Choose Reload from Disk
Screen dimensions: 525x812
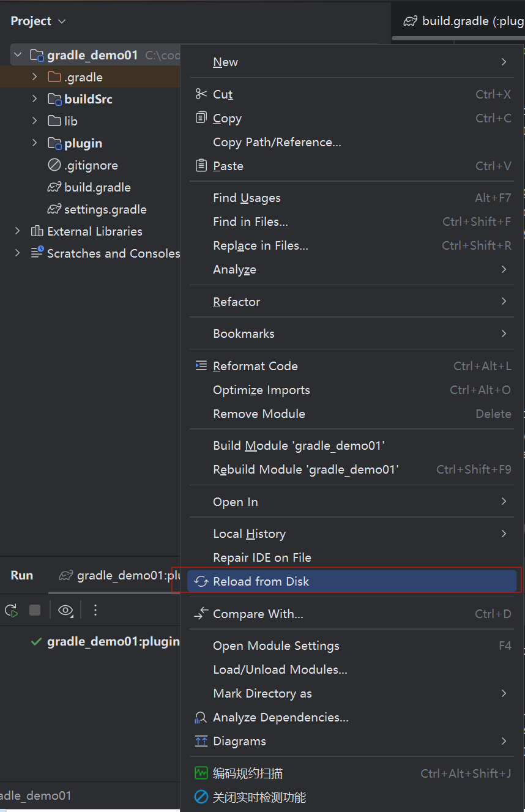[x=353, y=581]
